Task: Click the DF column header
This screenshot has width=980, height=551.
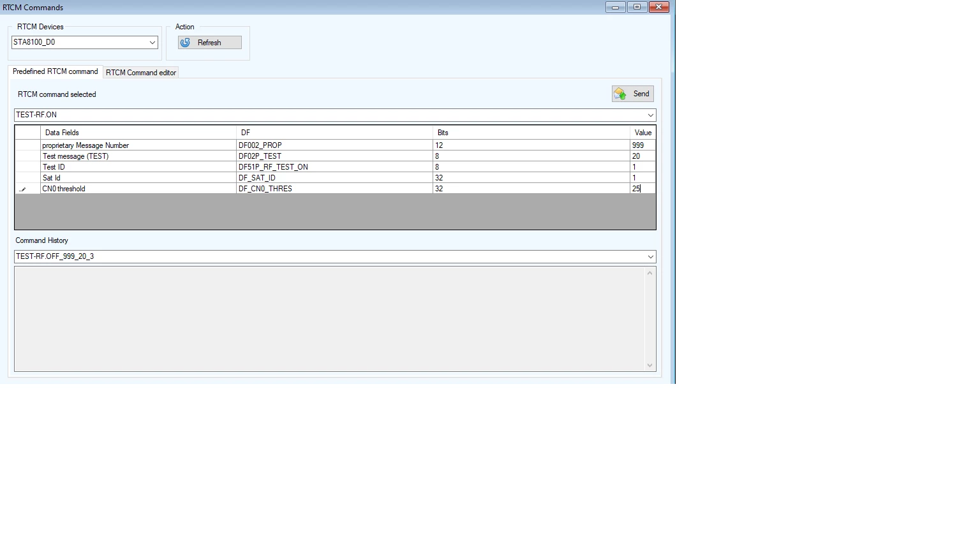Action: click(335, 133)
